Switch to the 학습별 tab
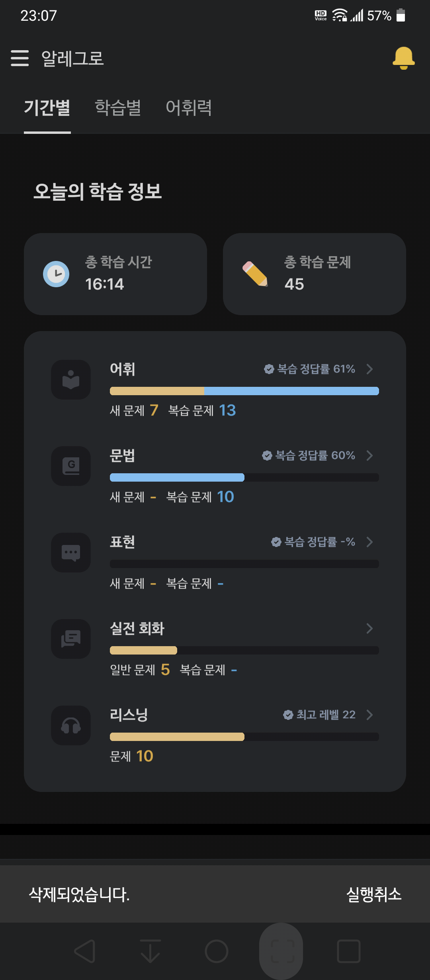The height and width of the screenshot is (980, 430). (x=118, y=108)
